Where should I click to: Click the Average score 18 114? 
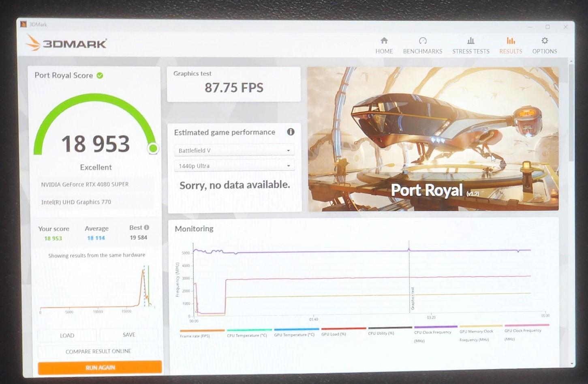pos(96,238)
